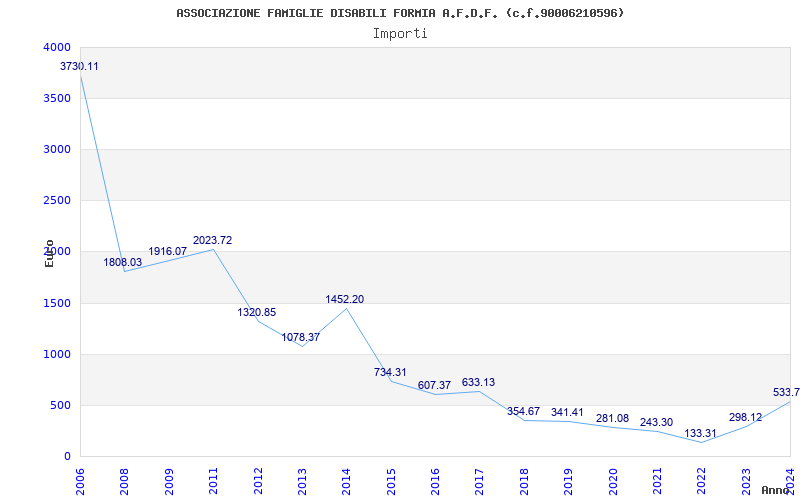This screenshot has height=500, width=800.
Task: Click the 4000 y-axis tick label
Action: pyautogui.click(x=57, y=47)
